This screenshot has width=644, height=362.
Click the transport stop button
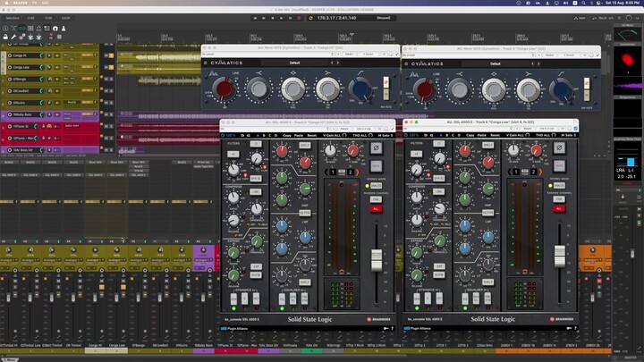point(272,18)
